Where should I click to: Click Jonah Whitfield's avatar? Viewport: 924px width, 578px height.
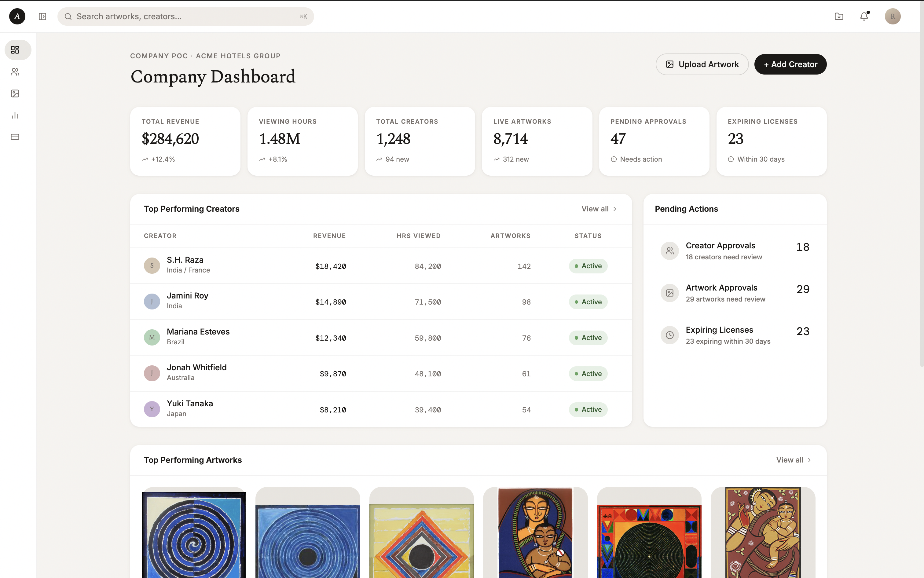pyautogui.click(x=152, y=373)
